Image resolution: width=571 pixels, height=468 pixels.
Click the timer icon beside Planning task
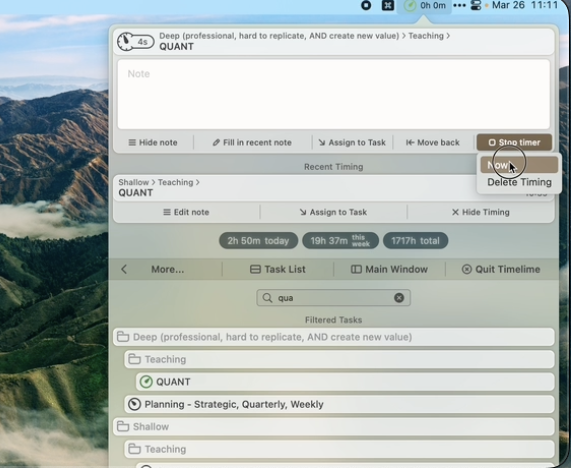pos(134,404)
